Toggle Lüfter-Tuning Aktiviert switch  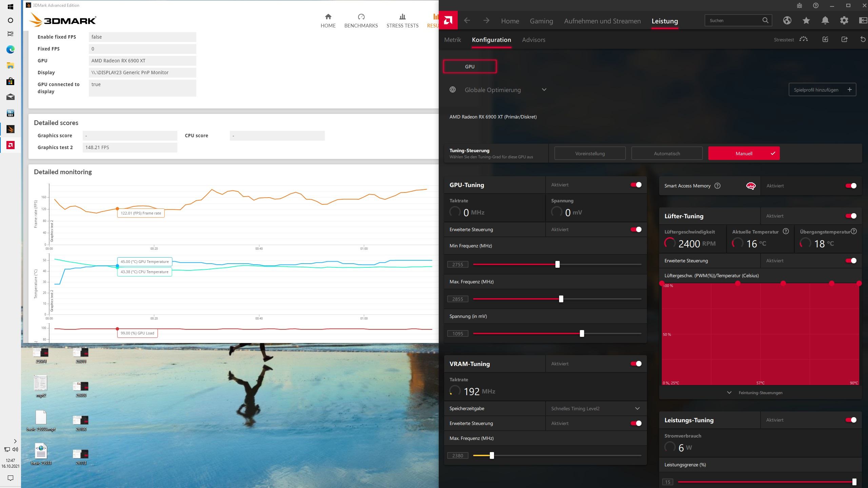coord(851,216)
